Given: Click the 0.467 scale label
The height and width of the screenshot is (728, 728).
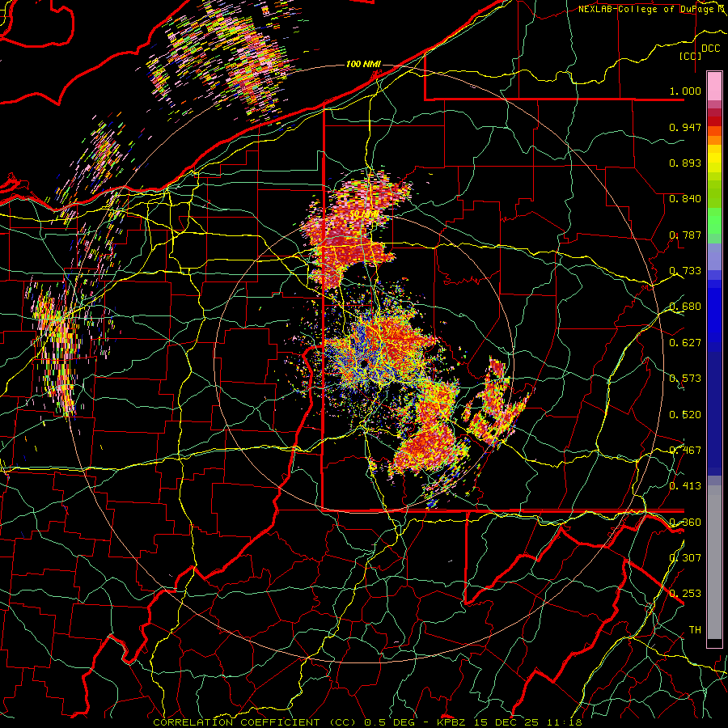Looking at the screenshot, I should (x=685, y=450).
